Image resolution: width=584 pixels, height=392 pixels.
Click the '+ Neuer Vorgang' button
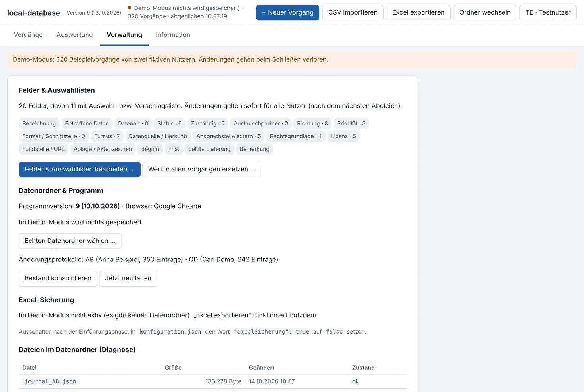pos(287,13)
